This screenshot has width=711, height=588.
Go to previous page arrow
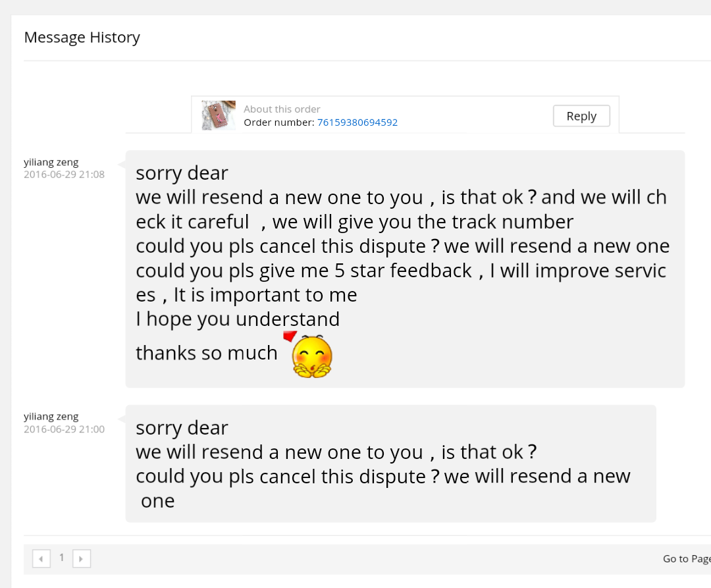(x=41, y=559)
